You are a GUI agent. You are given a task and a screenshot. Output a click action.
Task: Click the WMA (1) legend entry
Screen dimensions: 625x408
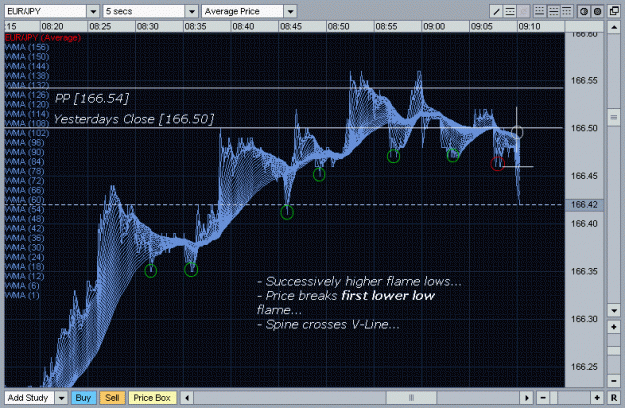(x=22, y=296)
